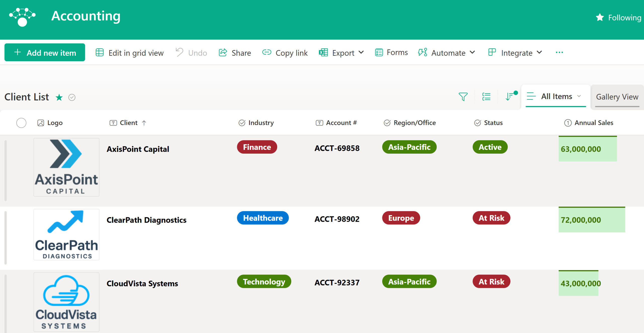
Task: Open Forms from the toolbar
Action: coord(391,52)
